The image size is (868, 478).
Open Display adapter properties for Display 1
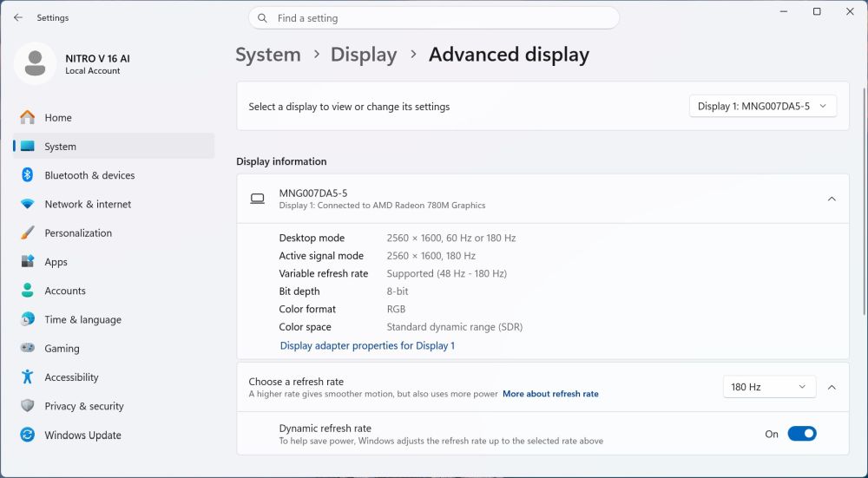pyautogui.click(x=367, y=345)
